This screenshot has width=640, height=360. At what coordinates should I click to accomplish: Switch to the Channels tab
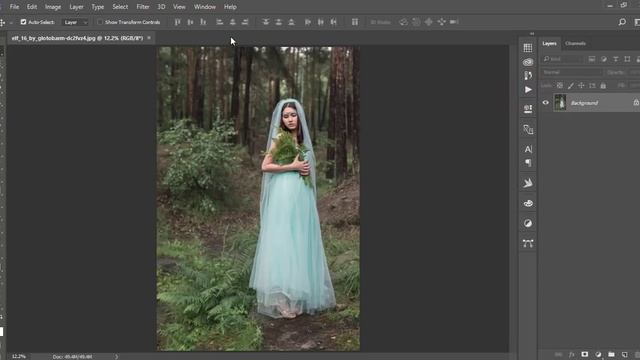pos(576,43)
